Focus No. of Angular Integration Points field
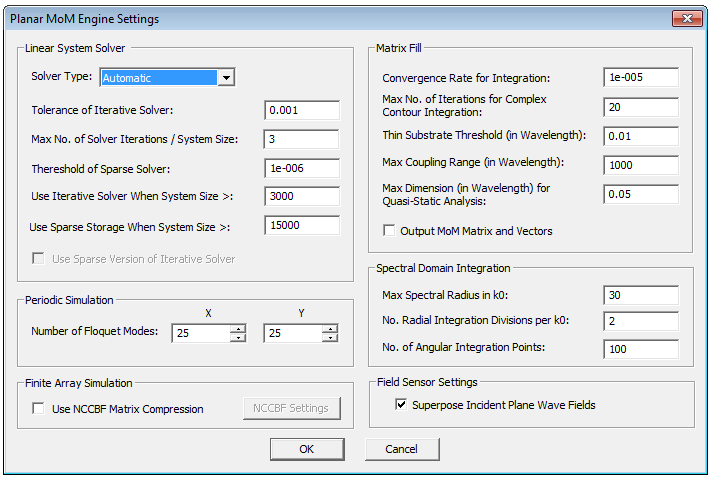Viewport: 712px width, 479px height. coord(641,349)
